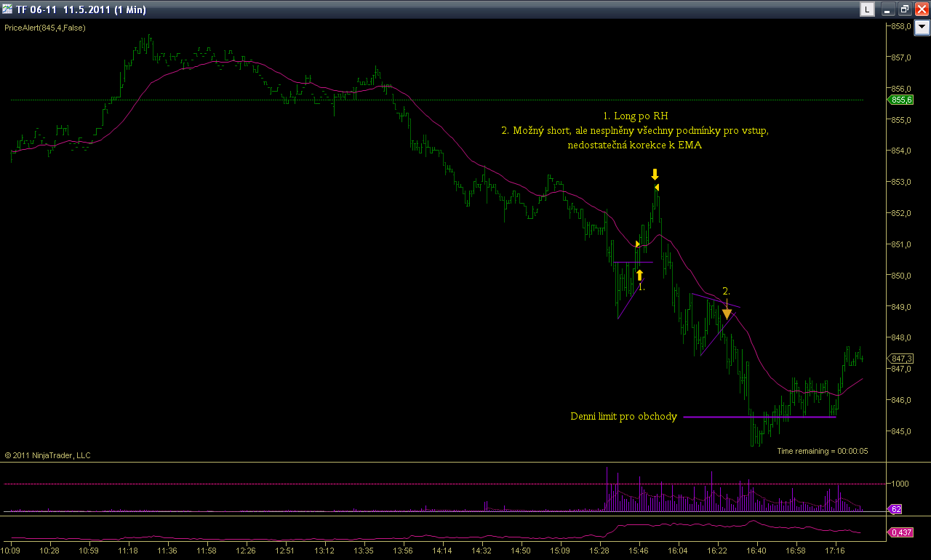Viewport: 931px width, 560px height.
Task: Select the PriceAlert(845,4,False) indicator label
Action: click(44, 28)
